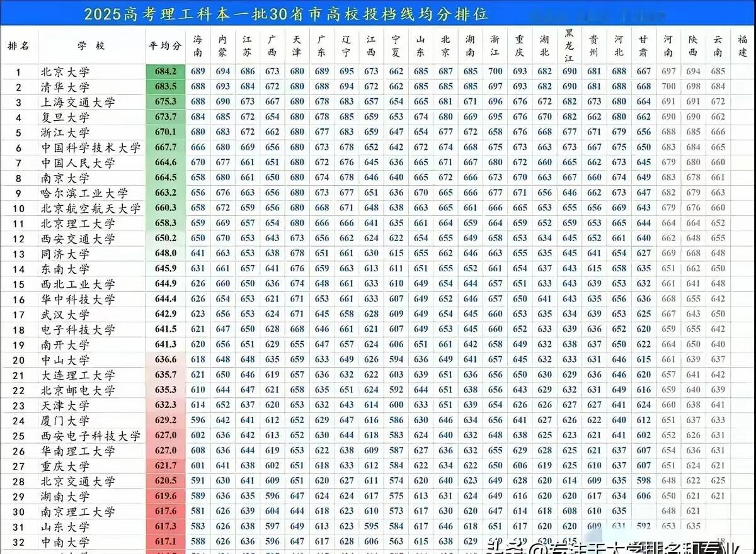
Task: Click the 宁夏 province column header
Action: [396, 46]
